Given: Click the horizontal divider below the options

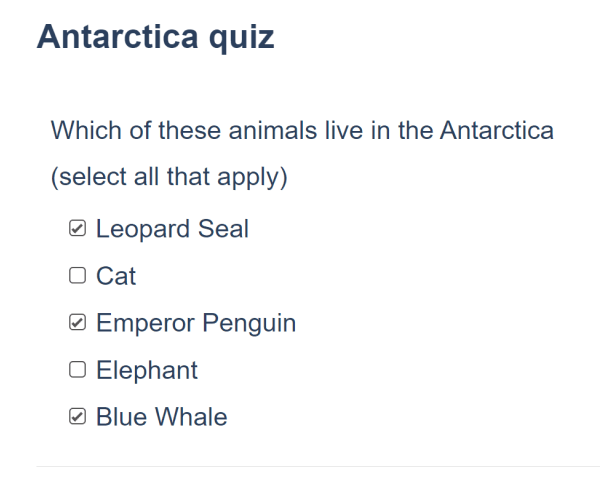Looking at the screenshot, I should (x=318, y=466).
